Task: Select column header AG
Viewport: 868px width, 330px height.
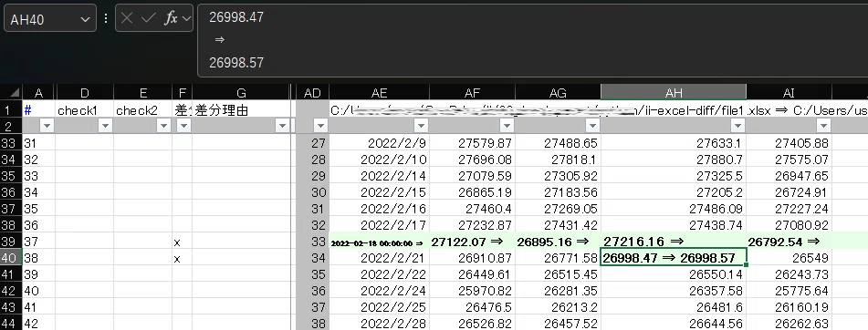Action: tap(558, 92)
